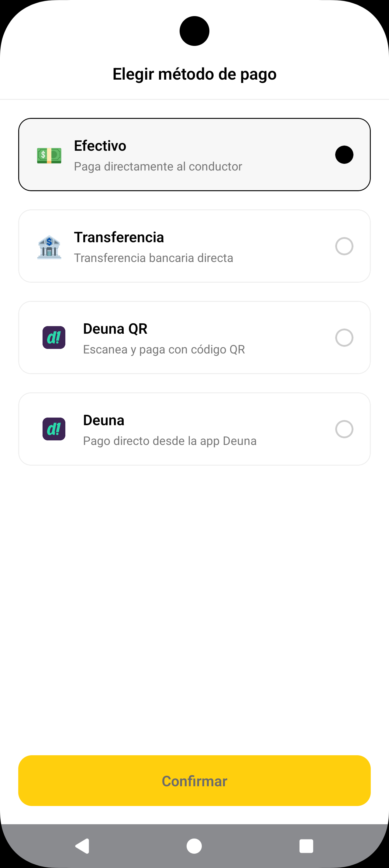389x868 pixels.
Task: Tap the Deuna app logo icon
Action: point(54,429)
